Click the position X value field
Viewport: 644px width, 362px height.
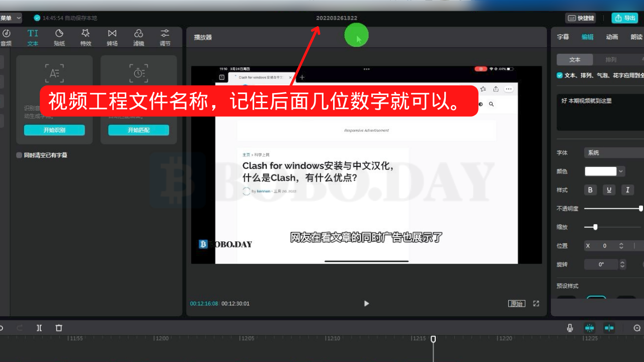(x=605, y=246)
